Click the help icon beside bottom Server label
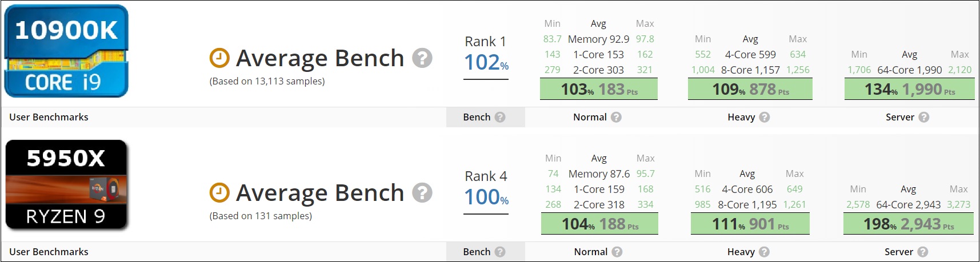This screenshot has width=980, height=262. click(923, 252)
